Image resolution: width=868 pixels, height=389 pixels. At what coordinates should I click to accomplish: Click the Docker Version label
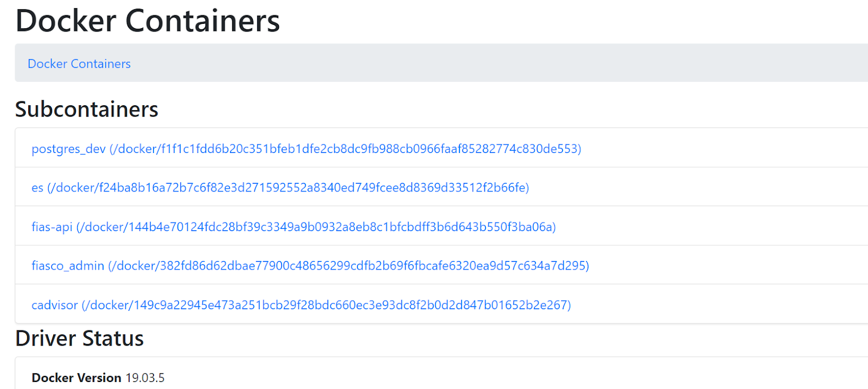pyautogui.click(x=76, y=378)
